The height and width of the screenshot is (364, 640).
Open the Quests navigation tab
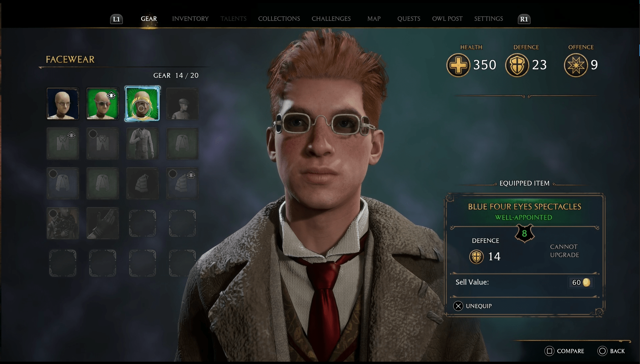click(x=407, y=19)
